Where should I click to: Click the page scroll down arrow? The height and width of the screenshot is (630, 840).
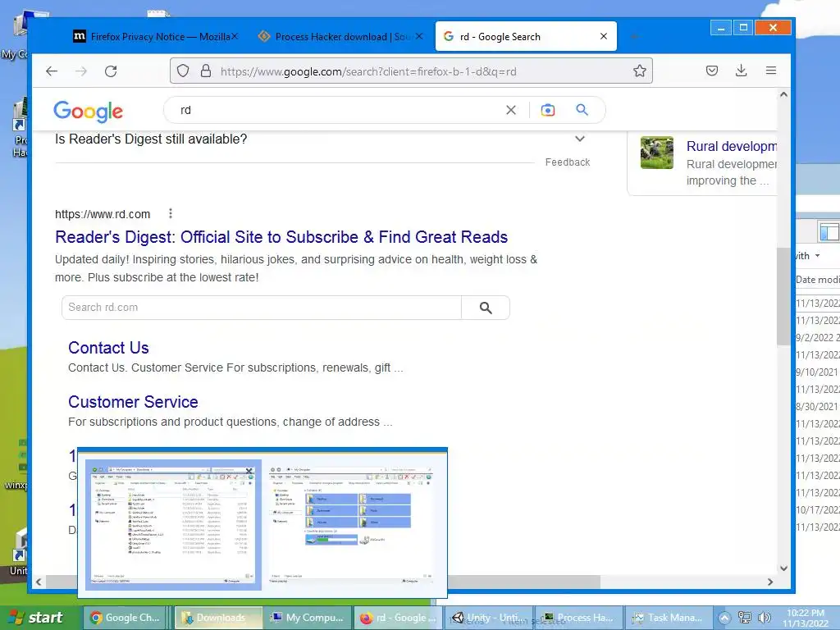tap(783, 568)
